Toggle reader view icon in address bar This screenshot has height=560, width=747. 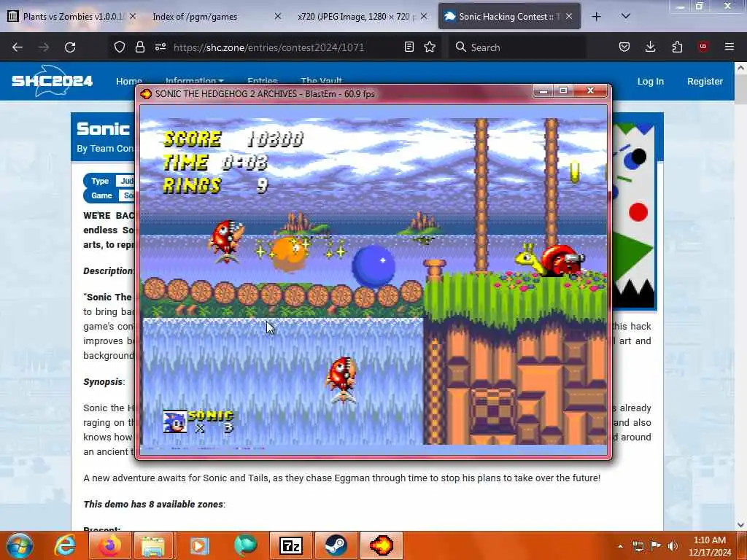(x=409, y=47)
